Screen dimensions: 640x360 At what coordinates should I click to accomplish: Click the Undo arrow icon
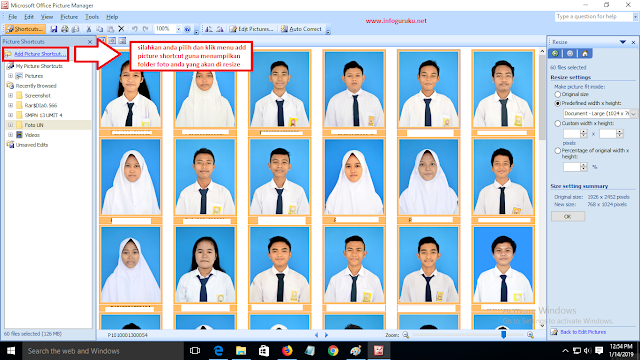135,29
